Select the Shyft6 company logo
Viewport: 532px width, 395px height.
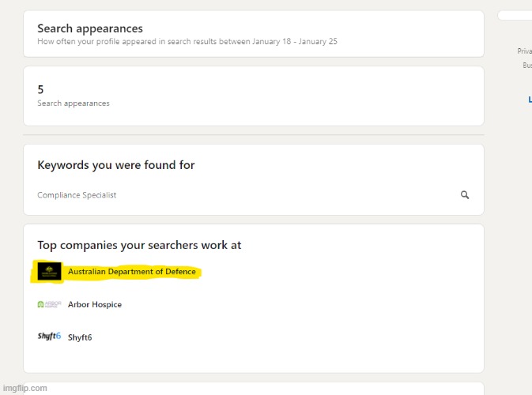pyautogui.click(x=49, y=337)
